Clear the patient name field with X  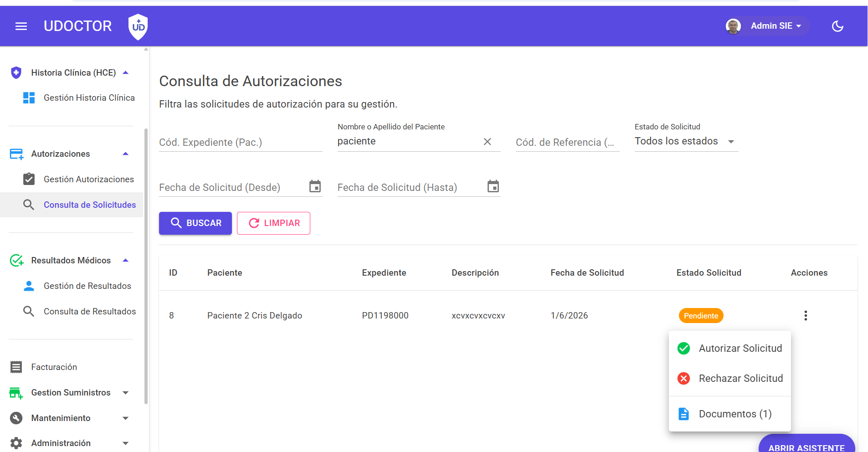click(487, 142)
